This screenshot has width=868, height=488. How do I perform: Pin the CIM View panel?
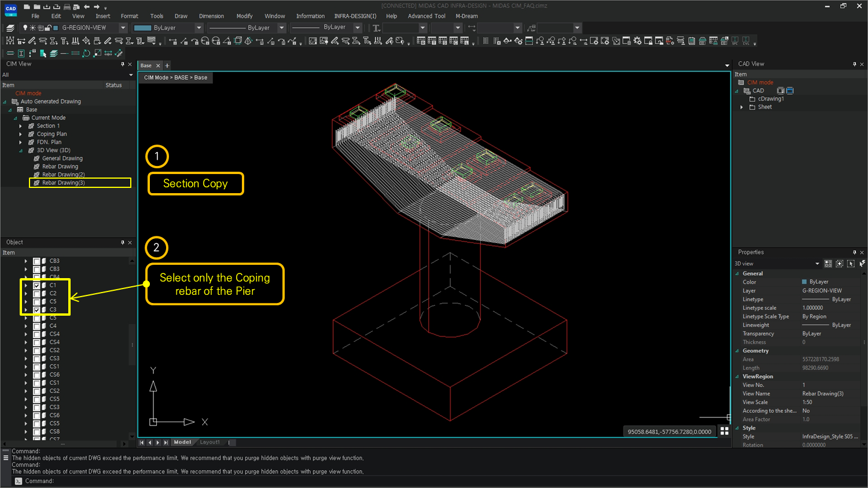(123, 64)
